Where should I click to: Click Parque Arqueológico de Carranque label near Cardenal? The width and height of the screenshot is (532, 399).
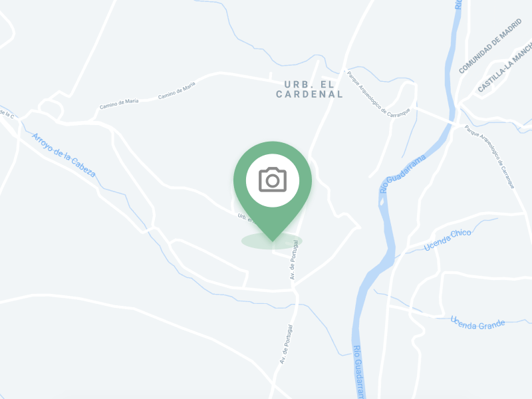378,94
